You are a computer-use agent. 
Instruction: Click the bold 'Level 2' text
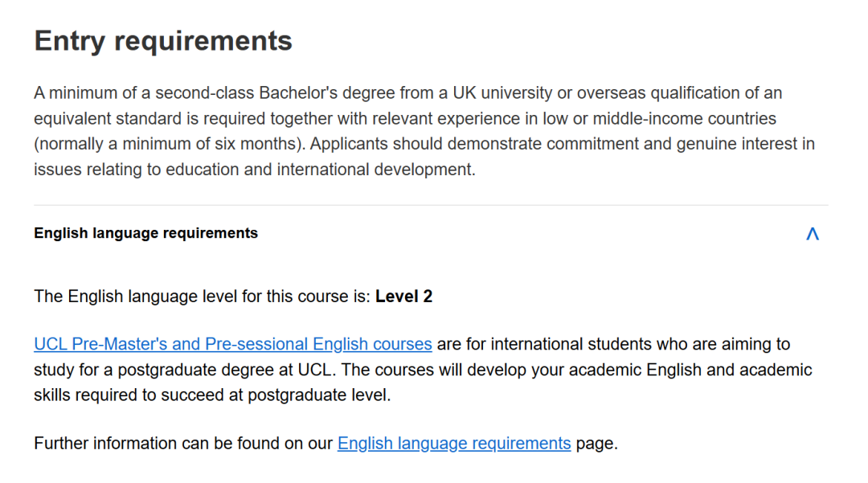tap(403, 297)
